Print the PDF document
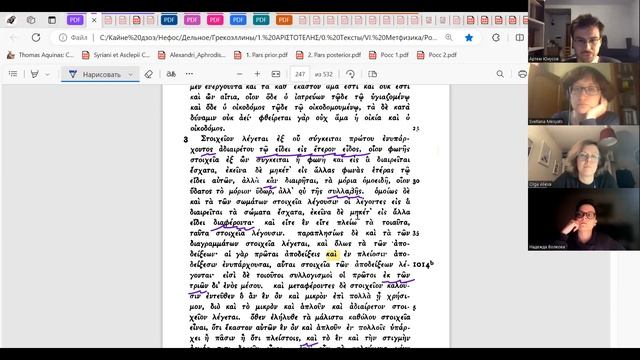640x360 pixels. point(522,74)
